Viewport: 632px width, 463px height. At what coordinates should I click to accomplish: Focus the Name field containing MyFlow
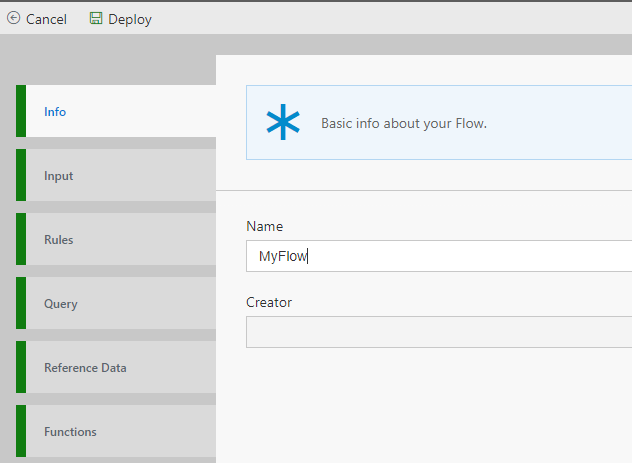[438, 256]
